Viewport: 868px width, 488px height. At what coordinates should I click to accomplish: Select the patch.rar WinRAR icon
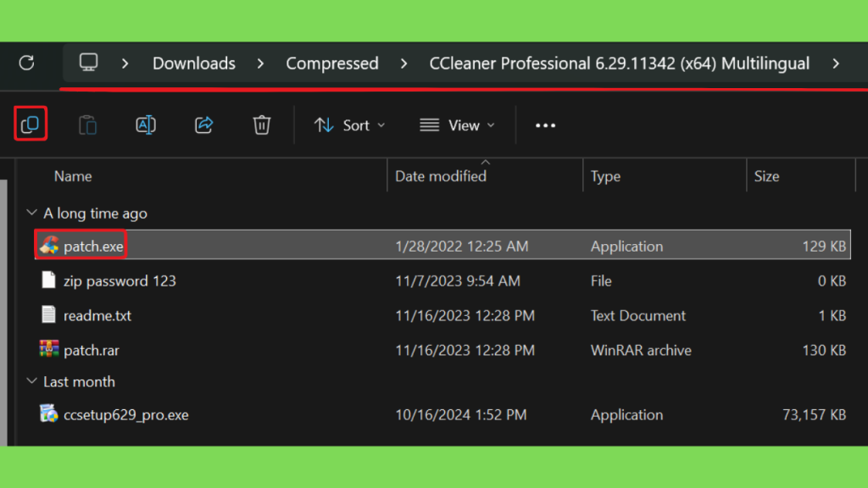tap(49, 349)
